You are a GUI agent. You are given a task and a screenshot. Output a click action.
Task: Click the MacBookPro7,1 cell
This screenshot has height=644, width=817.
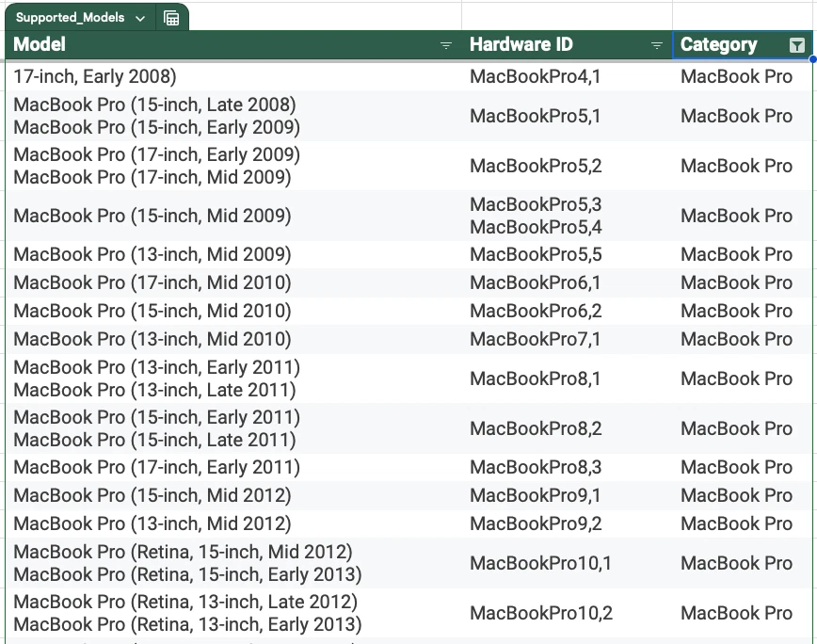click(x=567, y=339)
